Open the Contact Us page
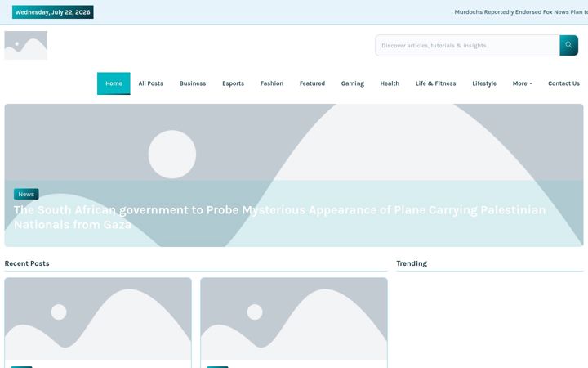The height and width of the screenshot is (368, 588). [x=563, y=83]
